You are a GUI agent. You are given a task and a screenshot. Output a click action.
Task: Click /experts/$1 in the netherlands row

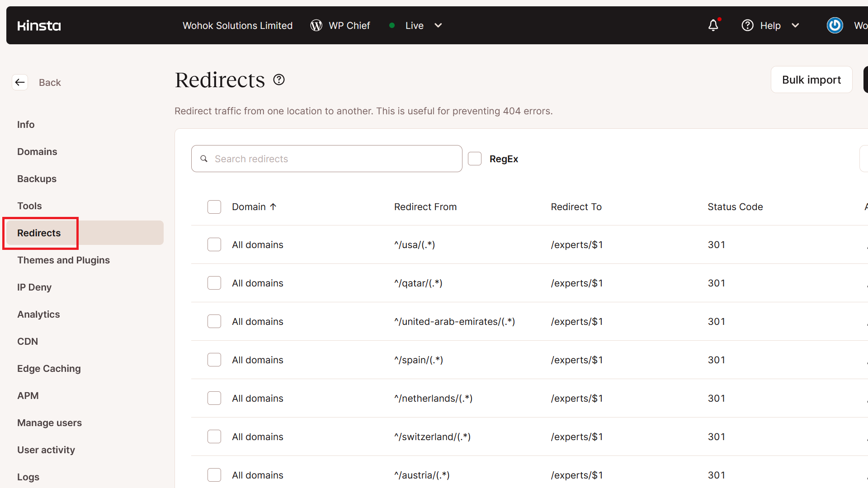pyautogui.click(x=577, y=398)
